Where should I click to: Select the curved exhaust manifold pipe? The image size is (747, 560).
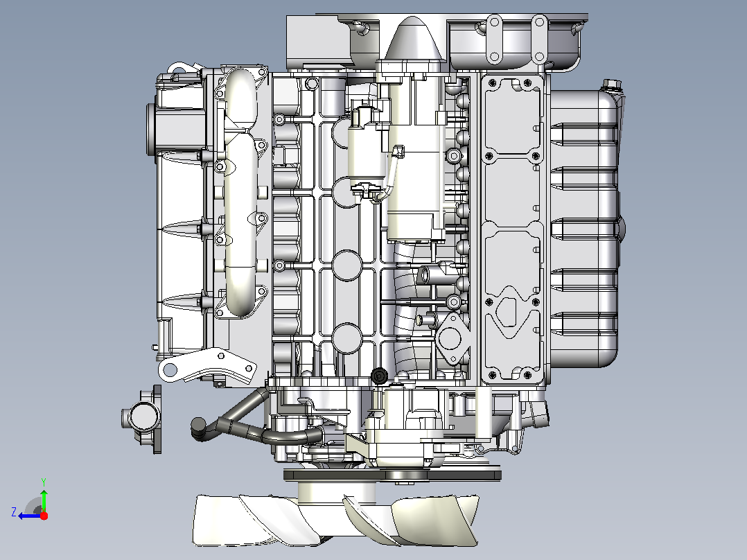pyautogui.click(x=241, y=191)
